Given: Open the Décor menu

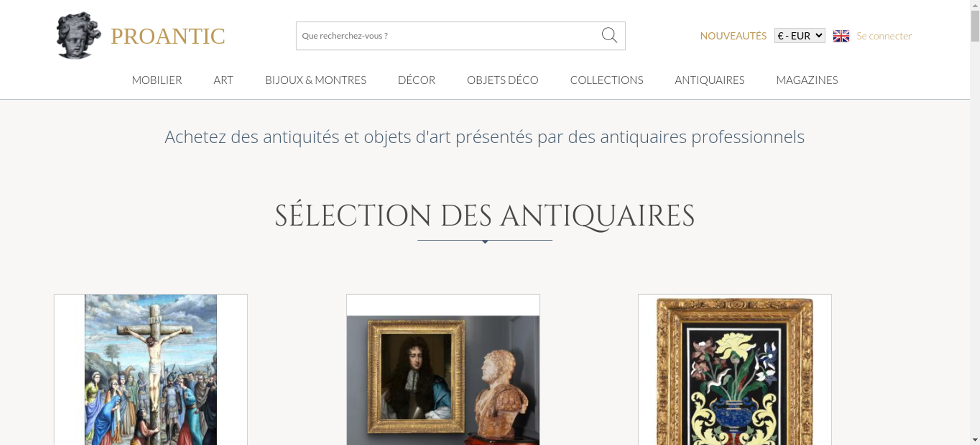Looking at the screenshot, I should (x=416, y=80).
